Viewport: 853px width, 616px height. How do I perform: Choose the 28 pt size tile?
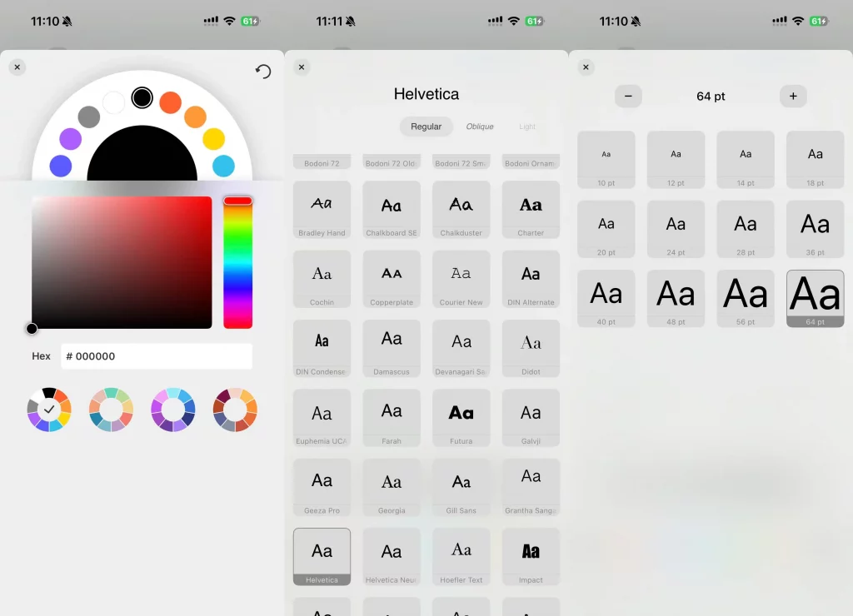tap(746, 230)
